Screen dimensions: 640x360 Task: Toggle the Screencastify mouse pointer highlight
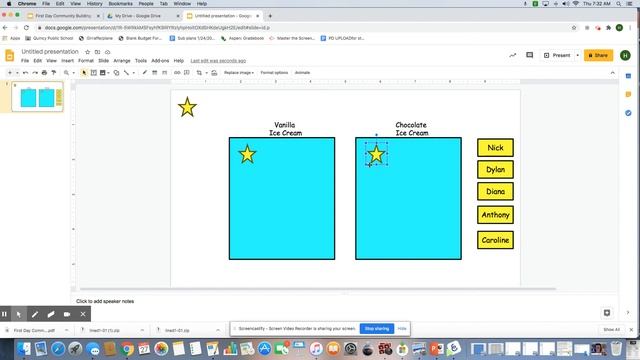pos(19,314)
